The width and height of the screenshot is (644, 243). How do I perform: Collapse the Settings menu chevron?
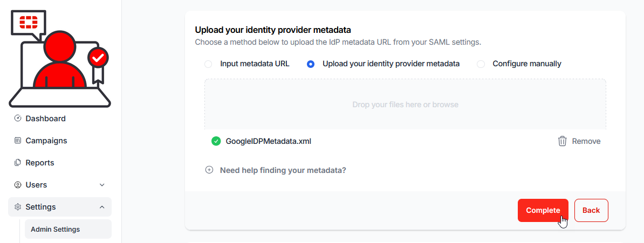pyautogui.click(x=102, y=207)
